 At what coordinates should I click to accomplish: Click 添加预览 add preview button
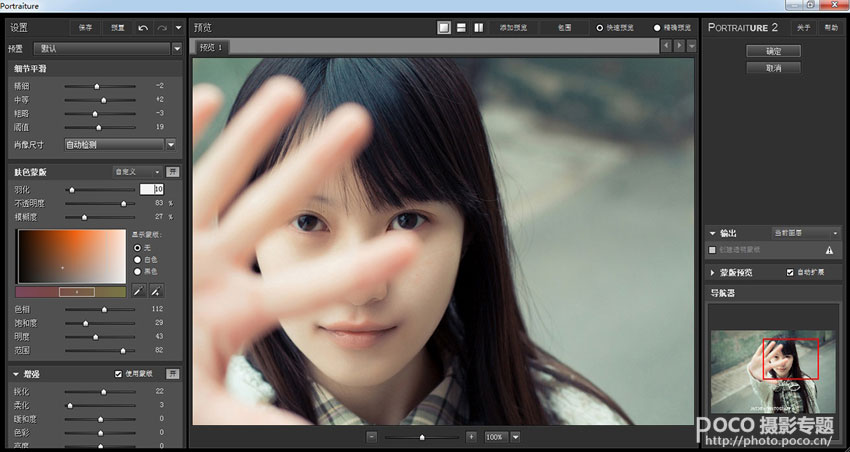(x=513, y=28)
